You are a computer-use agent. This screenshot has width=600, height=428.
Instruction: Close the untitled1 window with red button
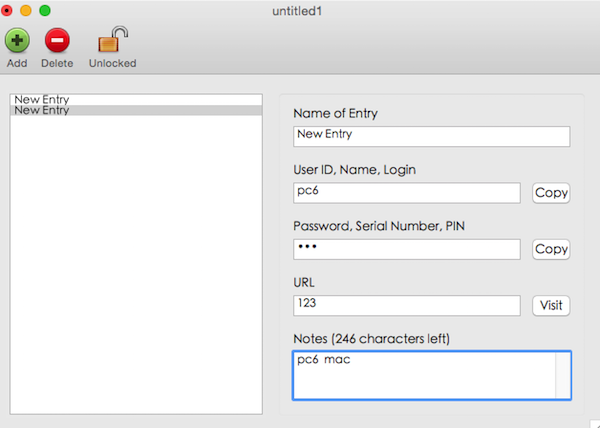[x=8, y=10]
